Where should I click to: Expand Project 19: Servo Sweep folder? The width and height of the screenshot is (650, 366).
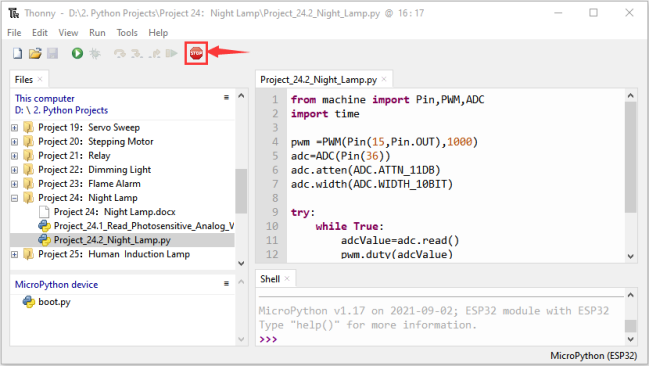tap(15, 128)
